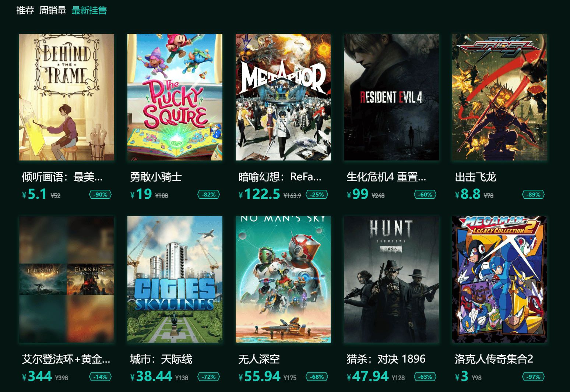Open the Metaphor ReFantazio cover
Viewport: 570px width, 392px height.
click(283, 97)
